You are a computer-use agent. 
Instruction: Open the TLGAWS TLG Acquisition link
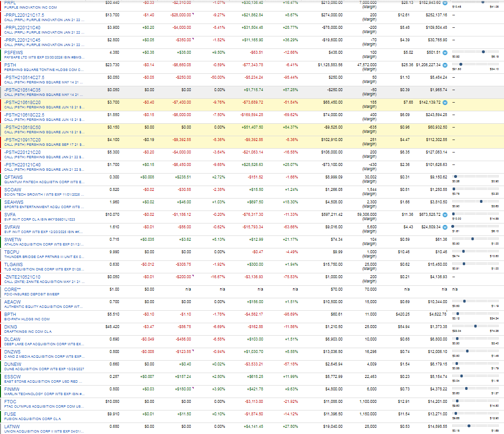click(x=13, y=265)
